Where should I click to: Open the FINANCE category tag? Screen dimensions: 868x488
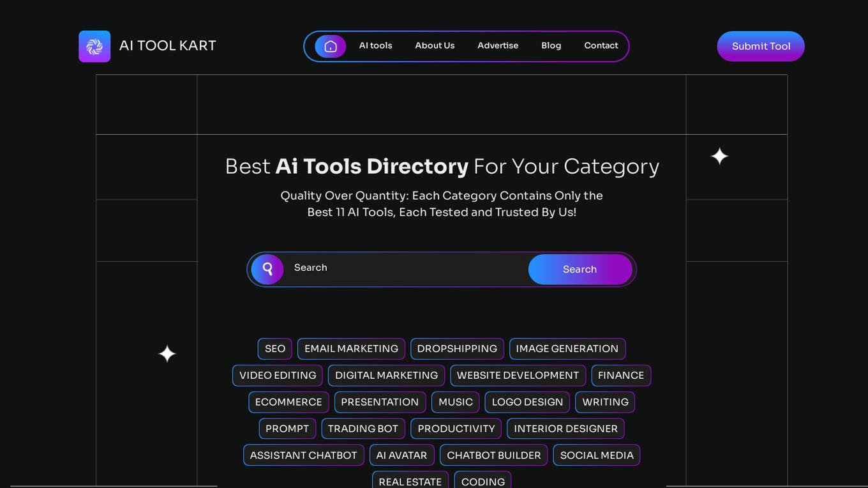pyautogui.click(x=621, y=376)
